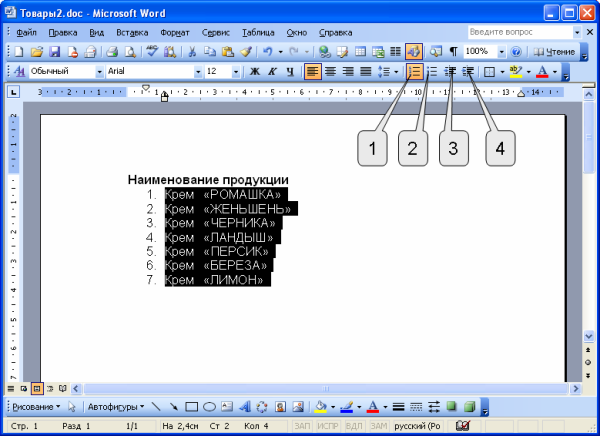
Task: Click in the Введите вопрос help field
Action: [x=508, y=32]
